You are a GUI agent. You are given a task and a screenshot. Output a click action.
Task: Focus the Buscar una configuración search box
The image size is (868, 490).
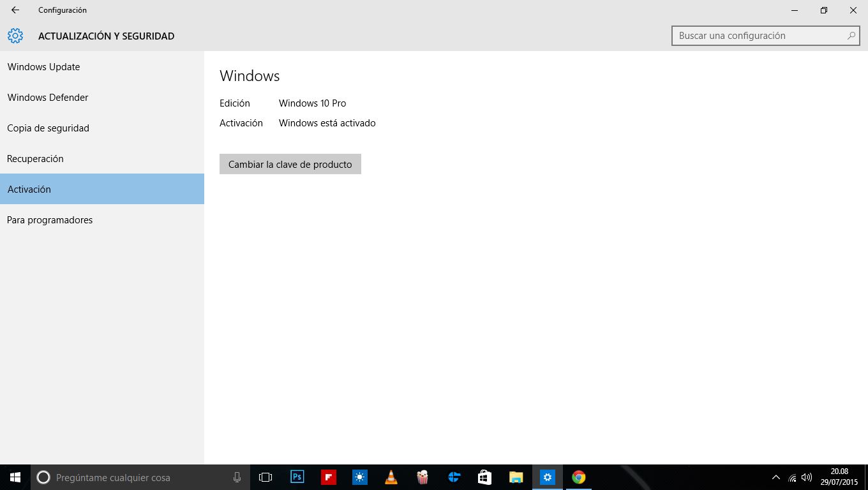(x=759, y=36)
